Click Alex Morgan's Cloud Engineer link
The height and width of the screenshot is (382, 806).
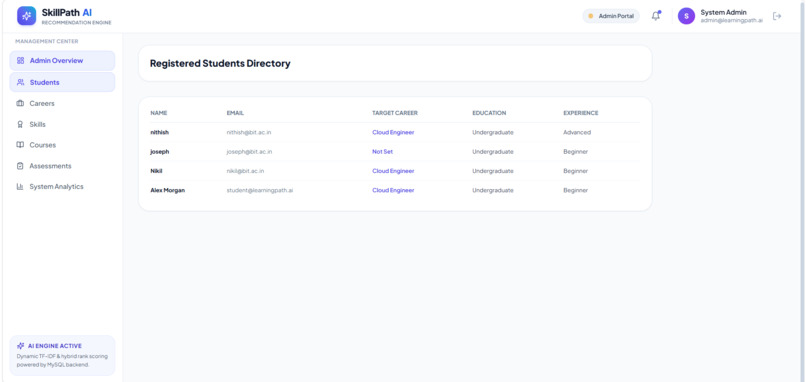[x=393, y=190]
